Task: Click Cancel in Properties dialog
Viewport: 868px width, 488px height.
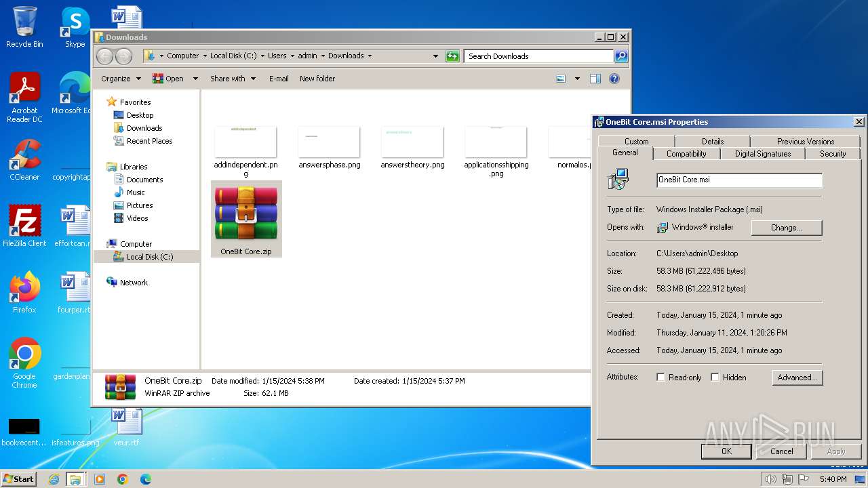Action: (781, 451)
